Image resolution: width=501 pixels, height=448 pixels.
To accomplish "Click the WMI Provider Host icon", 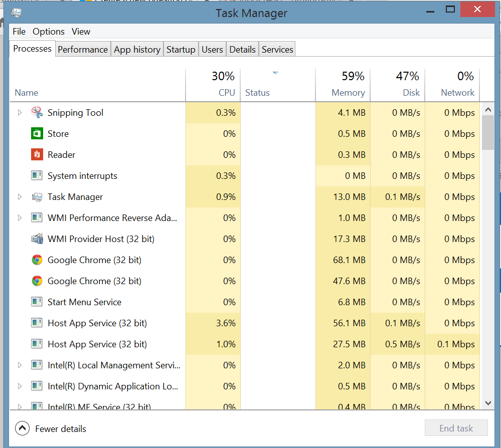I will coord(37,239).
